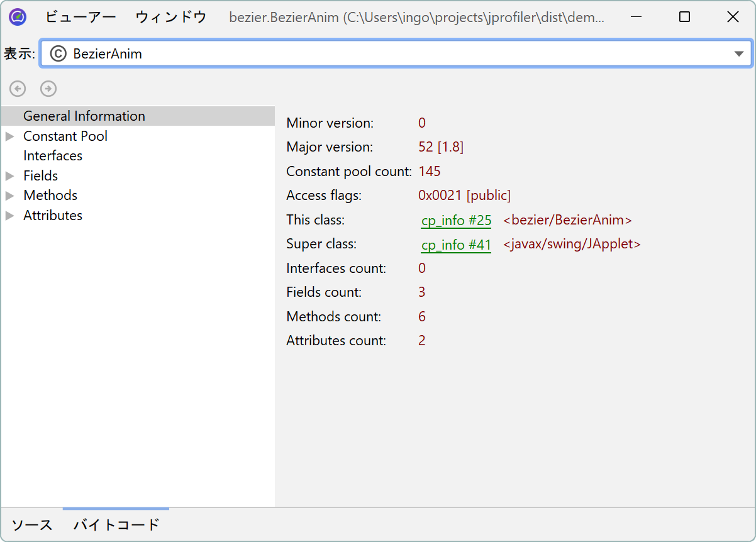
Task: Select General Information in the tree
Action: (x=84, y=116)
